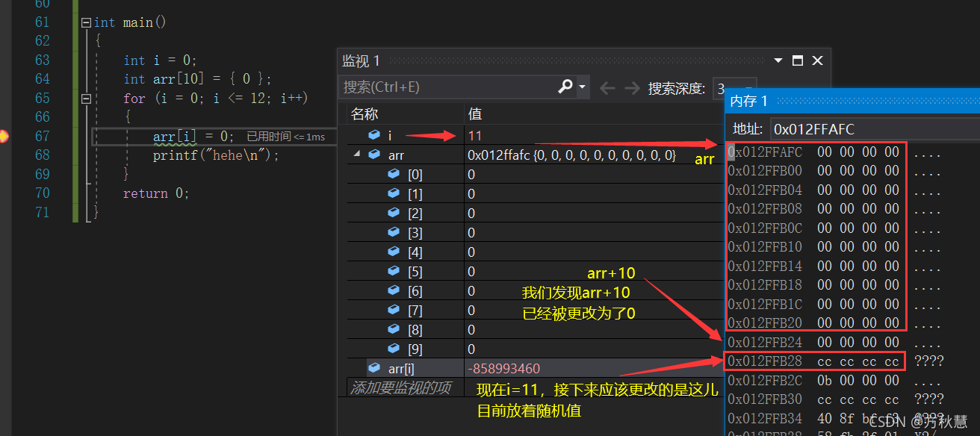980x436 pixels.
Task: Click the variable icon beside [5]
Action: (394, 271)
